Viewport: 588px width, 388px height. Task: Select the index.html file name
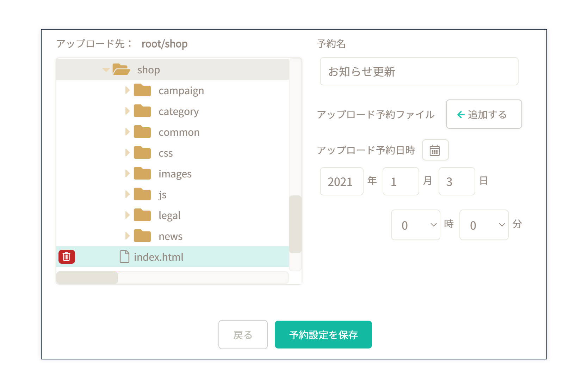159,257
